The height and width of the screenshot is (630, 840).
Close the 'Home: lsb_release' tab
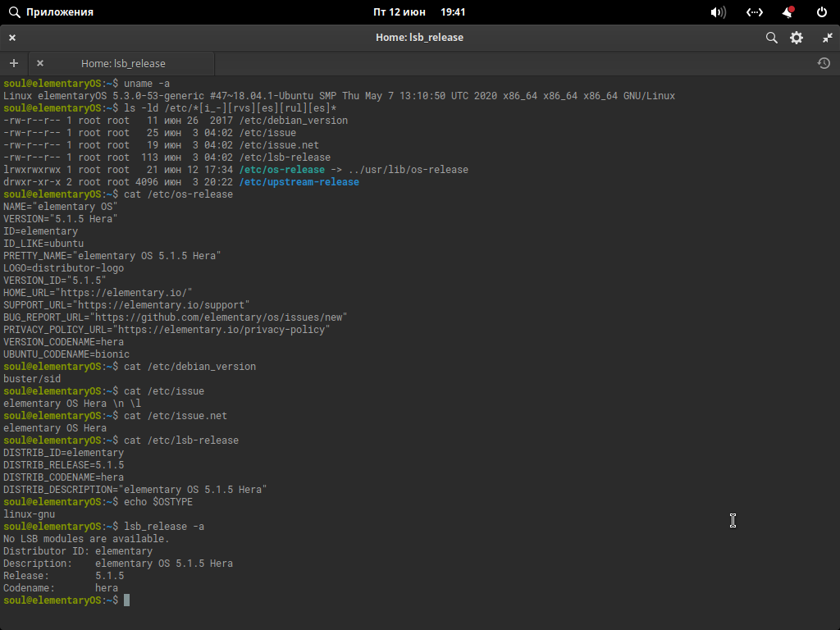(39, 63)
